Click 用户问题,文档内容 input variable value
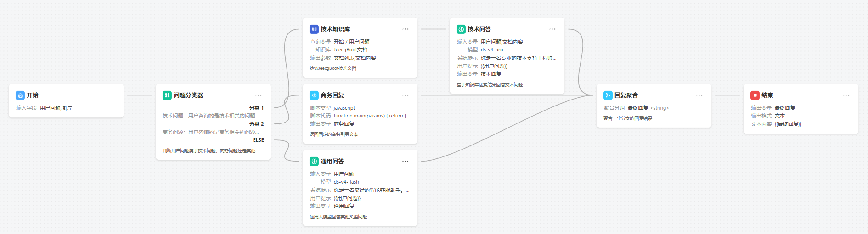 point(502,42)
